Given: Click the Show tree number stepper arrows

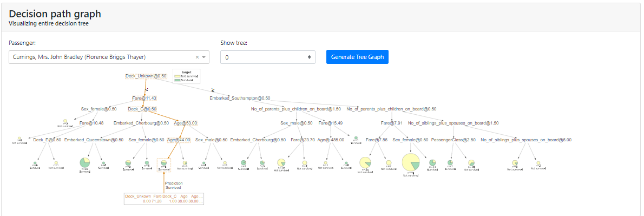Looking at the screenshot, I should coord(309,57).
